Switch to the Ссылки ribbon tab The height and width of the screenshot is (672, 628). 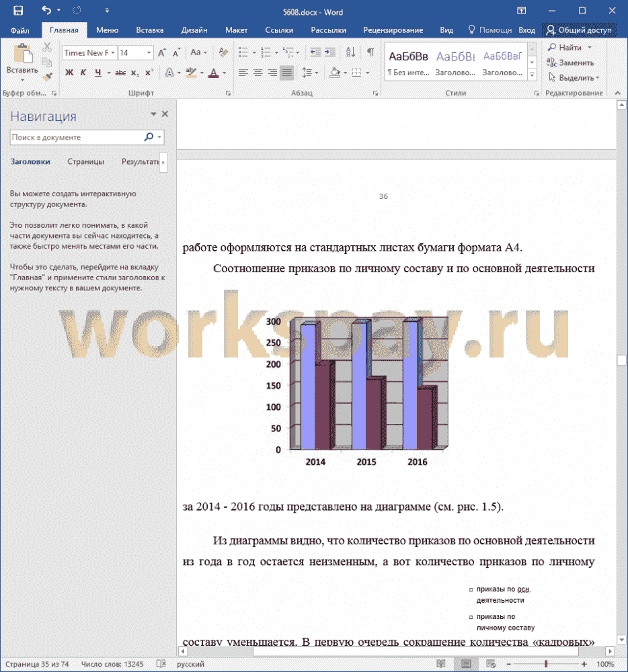point(279,30)
